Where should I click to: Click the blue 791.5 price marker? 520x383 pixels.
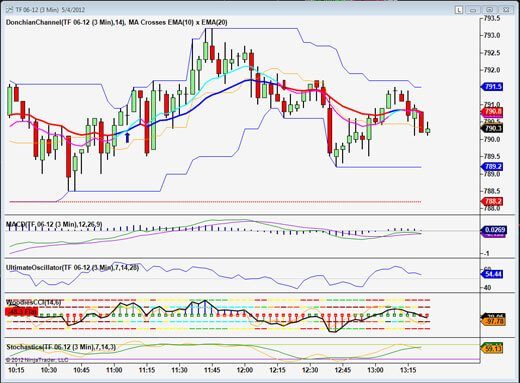click(x=492, y=87)
